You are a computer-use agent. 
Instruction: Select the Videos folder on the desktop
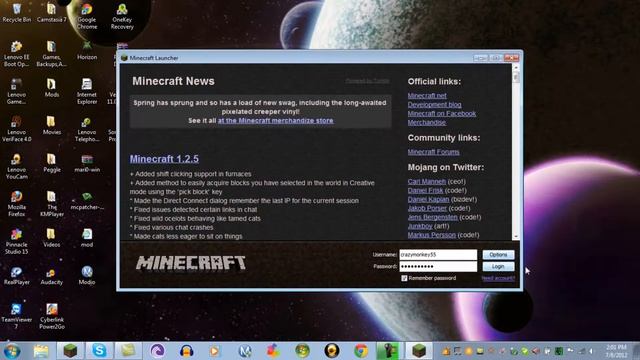[51, 238]
